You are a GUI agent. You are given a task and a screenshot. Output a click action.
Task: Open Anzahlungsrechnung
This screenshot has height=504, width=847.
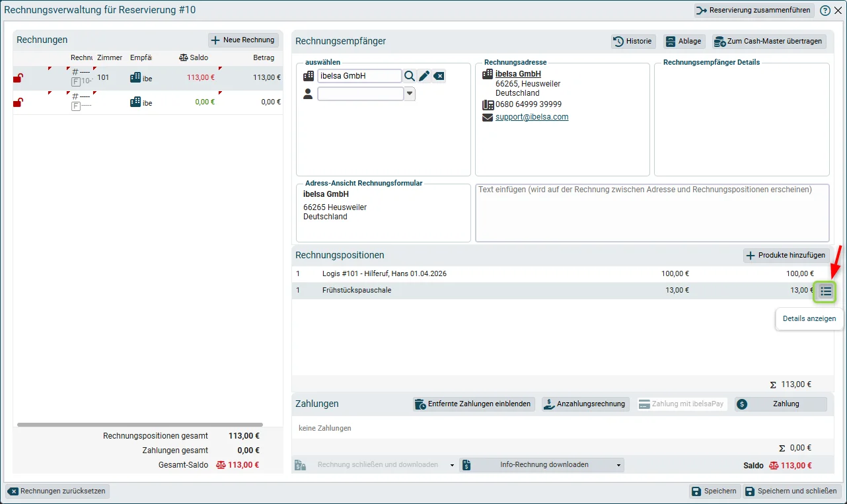click(x=585, y=404)
